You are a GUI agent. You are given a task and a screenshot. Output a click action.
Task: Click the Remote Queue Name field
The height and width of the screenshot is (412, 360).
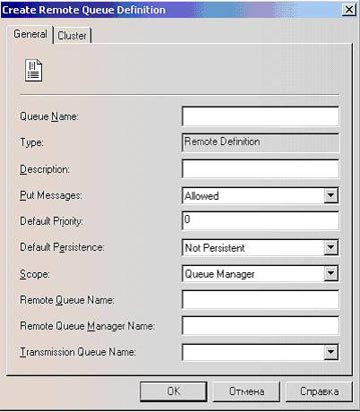260,299
